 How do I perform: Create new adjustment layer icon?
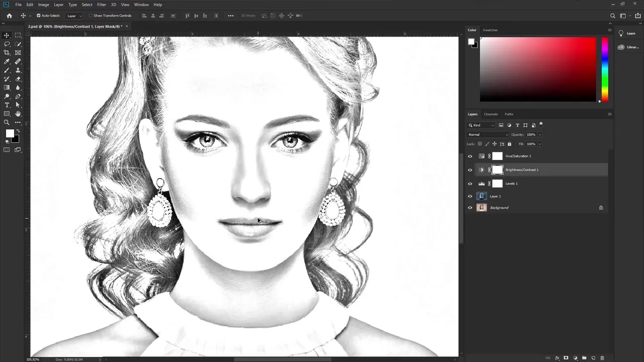pyautogui.click(x=575, y=358)
